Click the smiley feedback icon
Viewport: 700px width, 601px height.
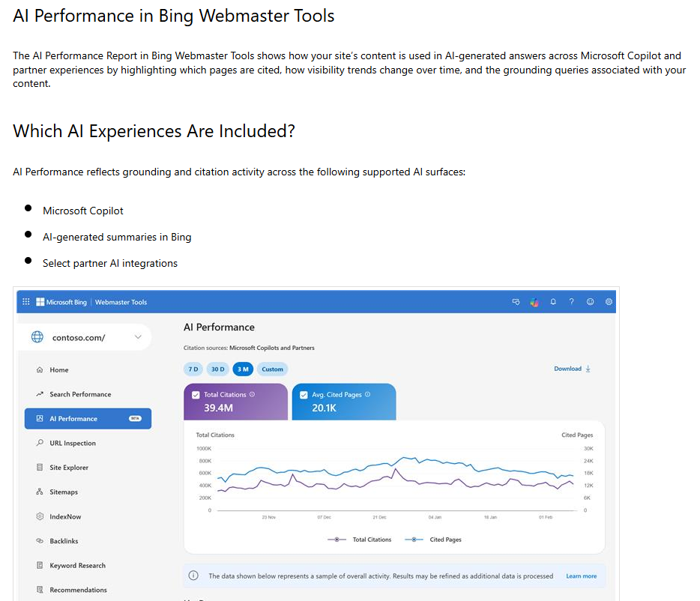[x=590, y=302]
